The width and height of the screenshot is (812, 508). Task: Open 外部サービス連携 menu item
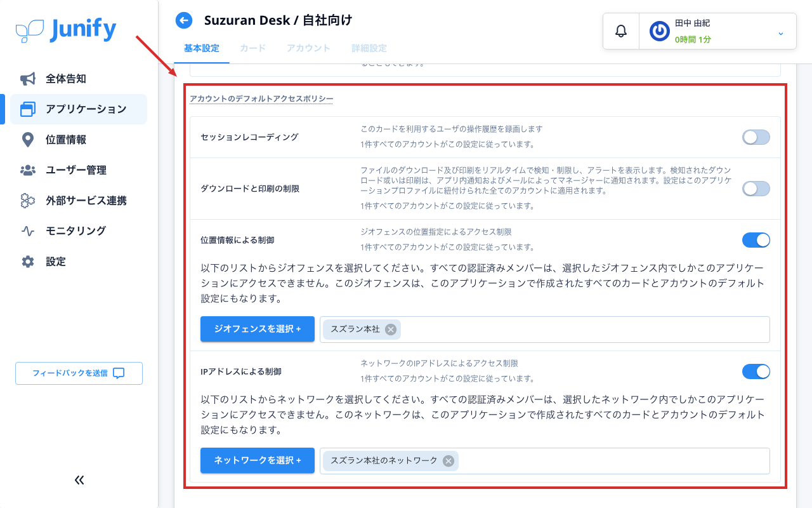coord(79,201)
